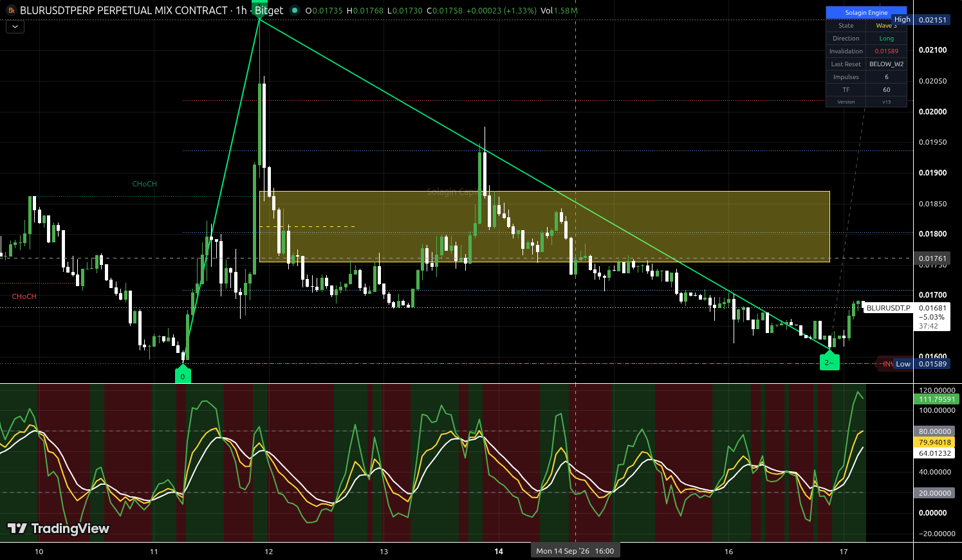
Task: Click the Impulses value 6
Action: [887, 77]
